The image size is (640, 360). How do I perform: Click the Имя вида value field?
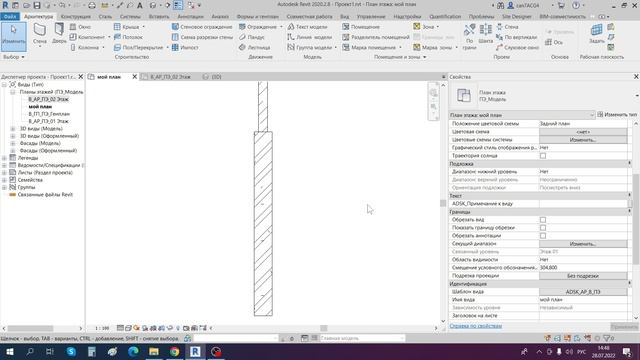[x=583, y=300]
